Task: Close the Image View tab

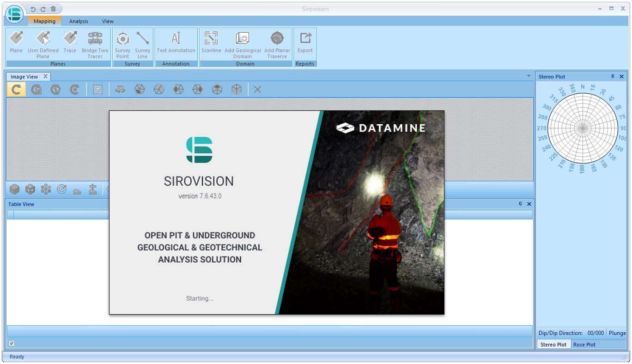Action: click(x=45, y=77)
